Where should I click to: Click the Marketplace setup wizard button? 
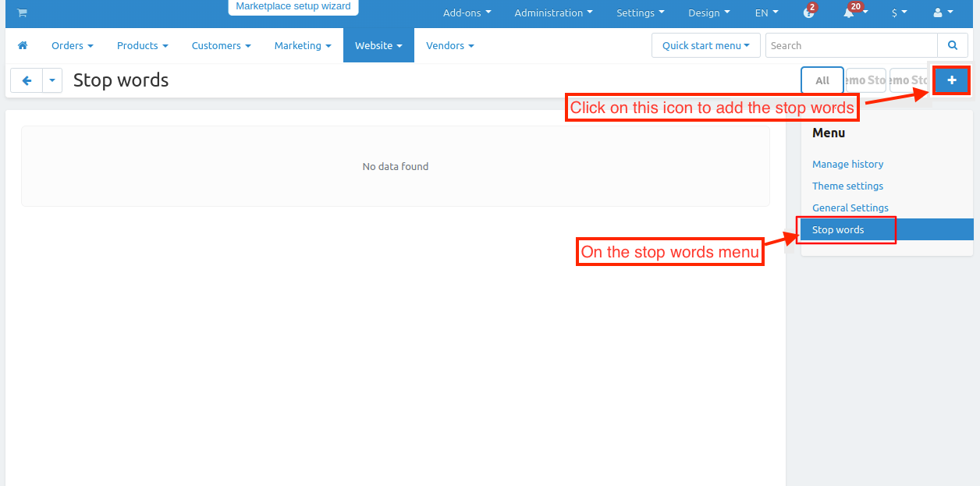(x=293, y=7)
